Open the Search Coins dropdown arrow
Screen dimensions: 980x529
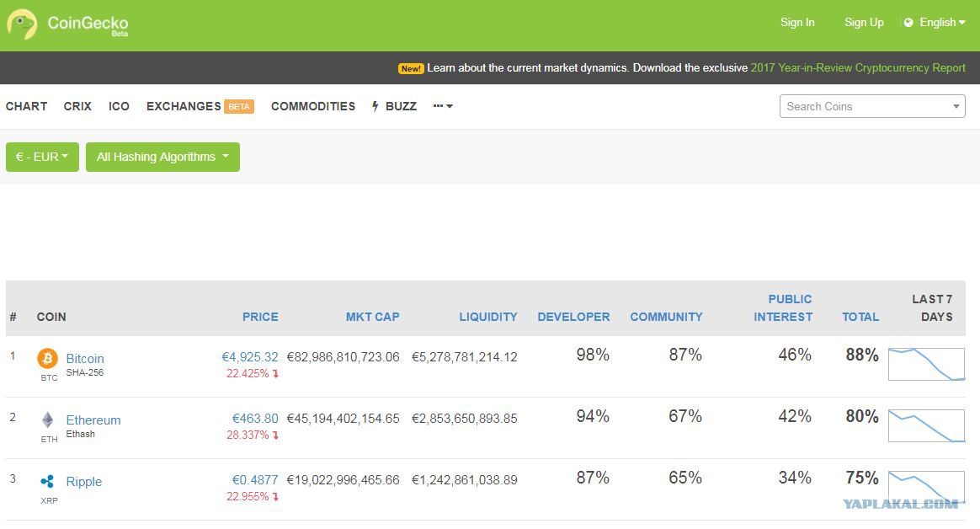pyautogui.click(x=956, y=106)
